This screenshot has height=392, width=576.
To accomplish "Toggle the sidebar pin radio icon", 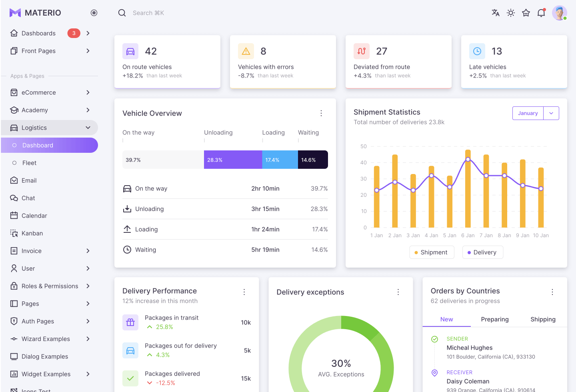I will coord(94,13).
